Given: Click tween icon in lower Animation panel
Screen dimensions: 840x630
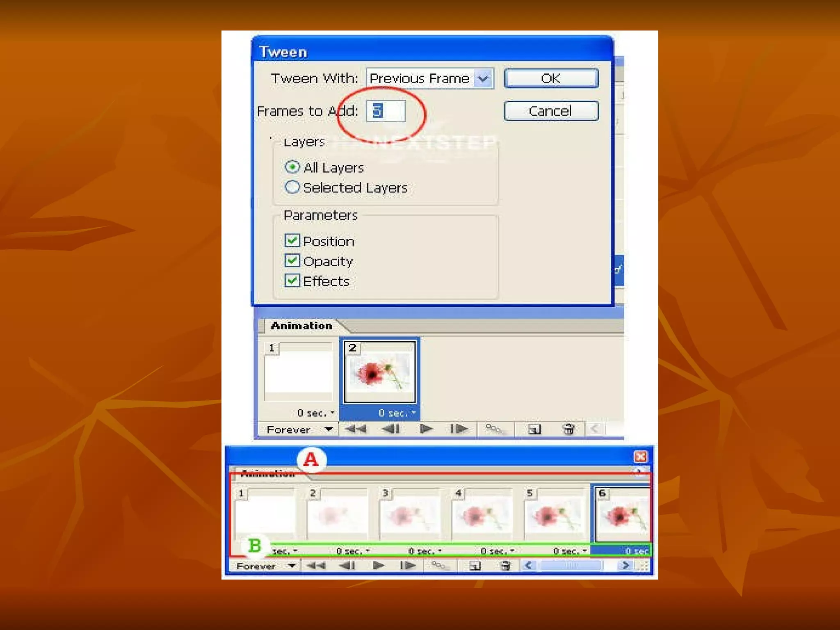Looking at the screenshot, I should coord(438,566).
